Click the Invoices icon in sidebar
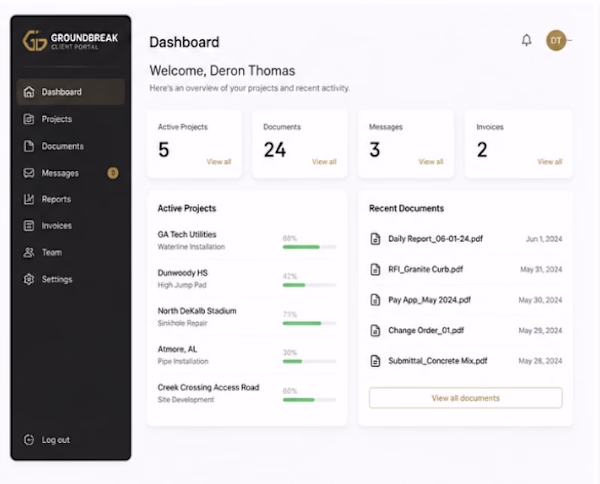The image size is (600, 484). (x=29, y=225)
